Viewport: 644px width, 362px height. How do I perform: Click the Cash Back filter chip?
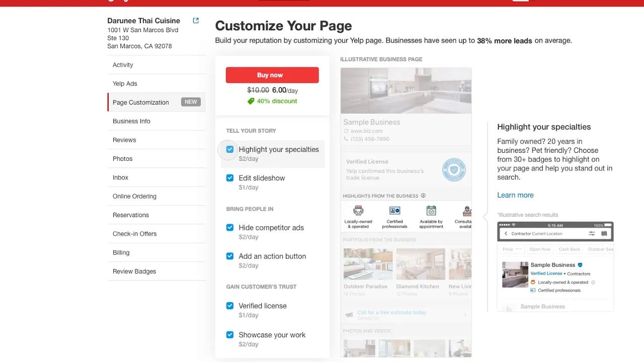(x=570, y=249)
